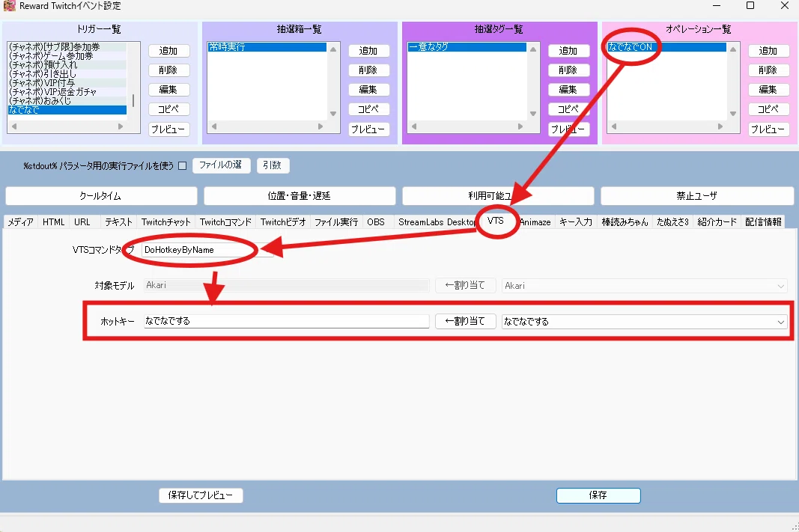Click 追加 in the オペレーション一覧 panel
The height and width of the screenshot is (532, 799).
click(x=768, y=51)
